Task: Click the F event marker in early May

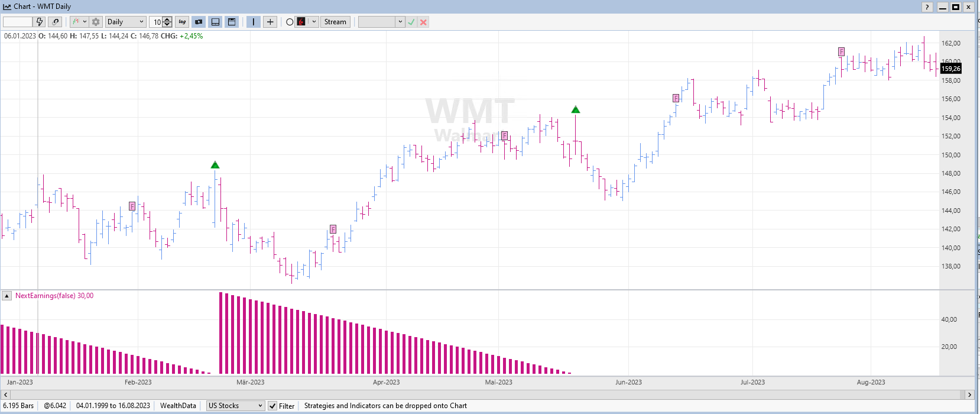Action: (x=504, y=135)
